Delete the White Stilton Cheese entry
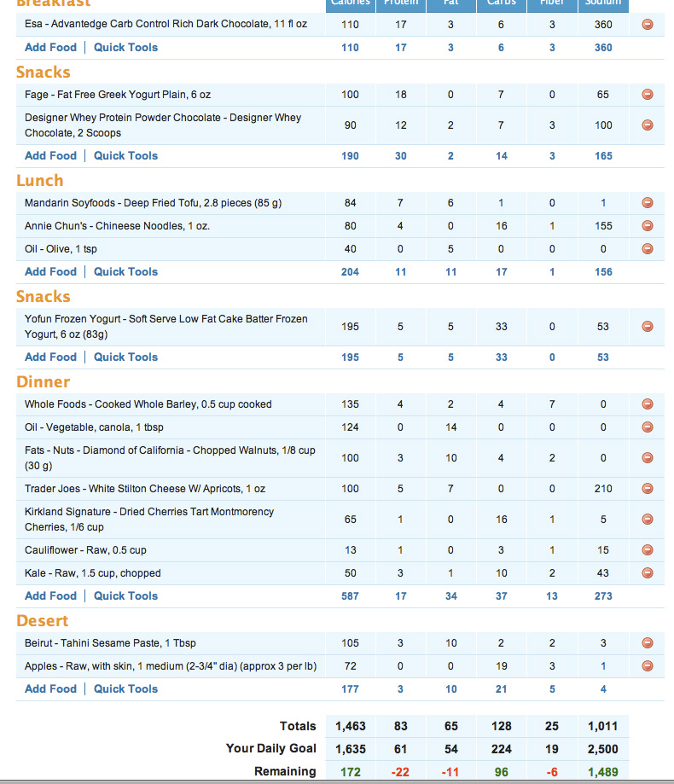 pos(647,488)
